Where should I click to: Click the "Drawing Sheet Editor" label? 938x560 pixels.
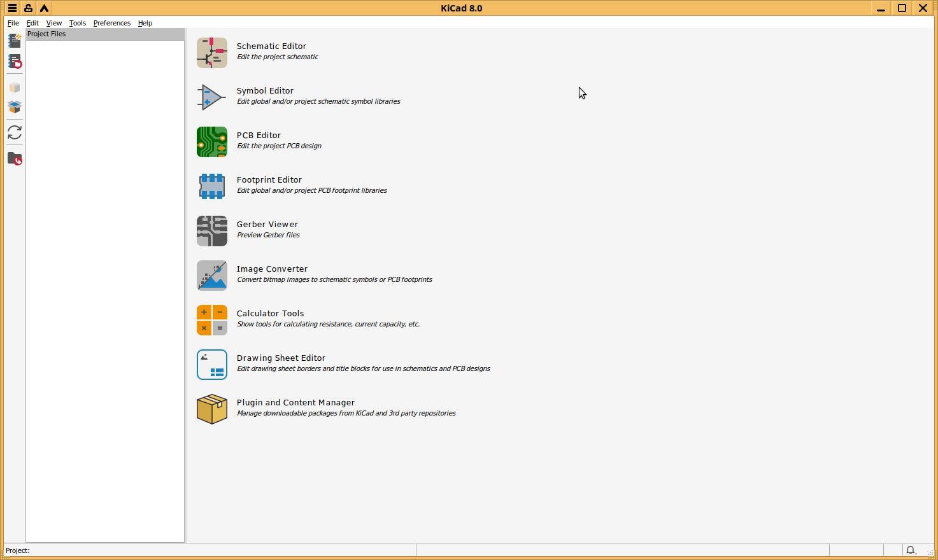click(281, 358)
